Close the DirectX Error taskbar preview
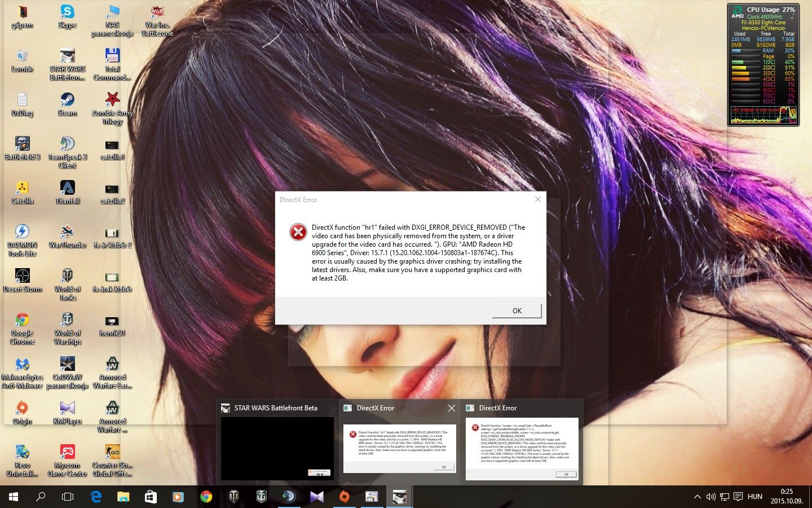 [452, 408]
